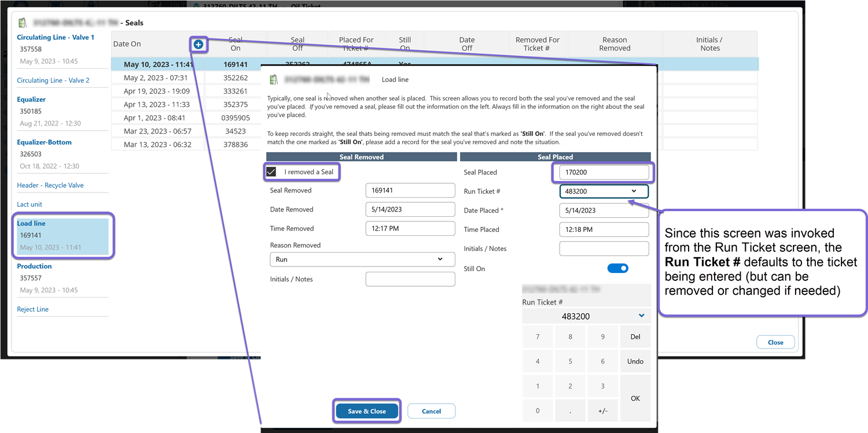This screenshot has height=433, width=868.
Task: Tap digit 6 on the keypad
Action: [x=602, y=361]
